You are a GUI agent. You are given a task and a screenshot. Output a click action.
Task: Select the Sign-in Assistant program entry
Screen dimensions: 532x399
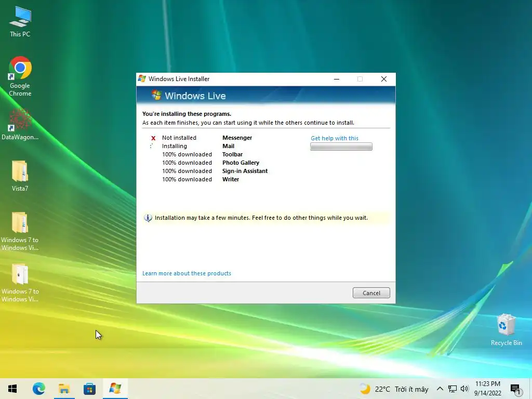(x=245, y=171)
